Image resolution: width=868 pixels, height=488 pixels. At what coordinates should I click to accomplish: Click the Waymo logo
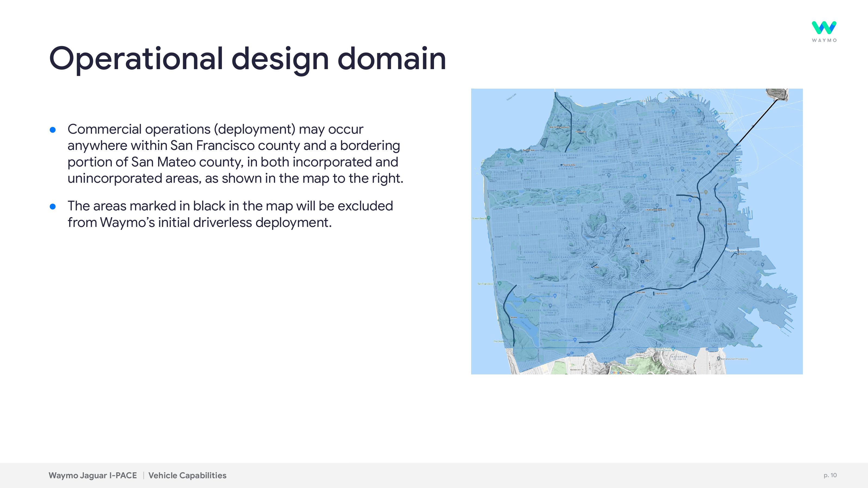[824, 32]
